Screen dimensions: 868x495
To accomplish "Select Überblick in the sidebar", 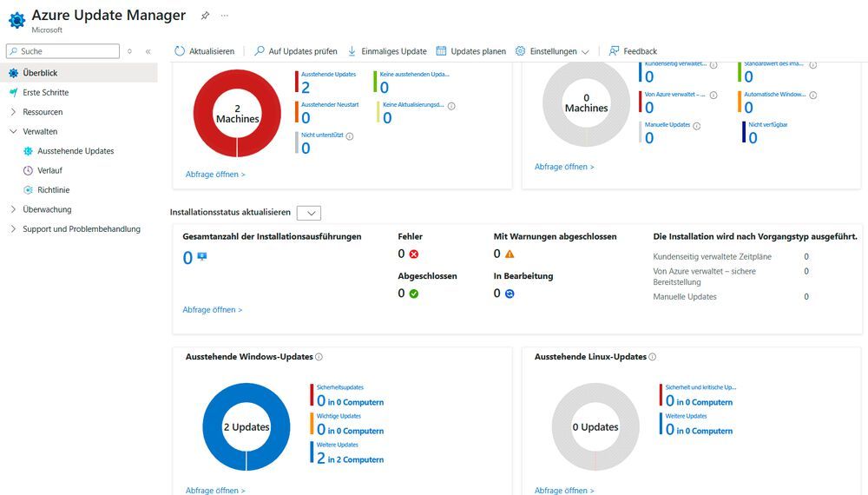I will coord(79,73).
